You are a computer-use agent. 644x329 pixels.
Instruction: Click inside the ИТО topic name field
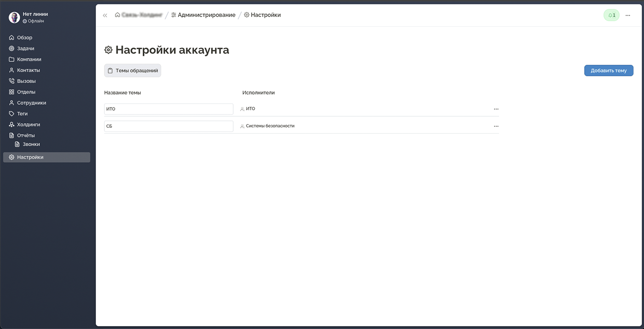(x=168, y=109)
